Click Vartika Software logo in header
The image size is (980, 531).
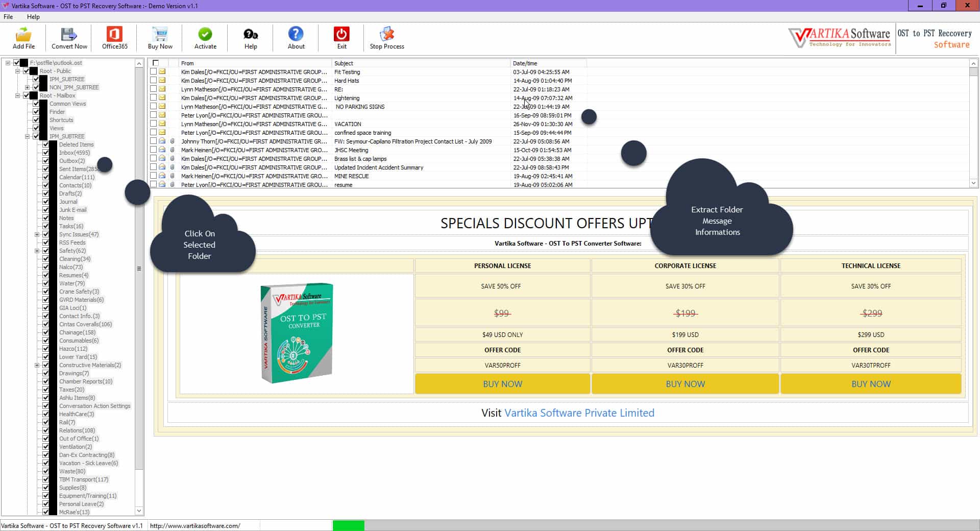pyautogui.click(x=840, y=38)
